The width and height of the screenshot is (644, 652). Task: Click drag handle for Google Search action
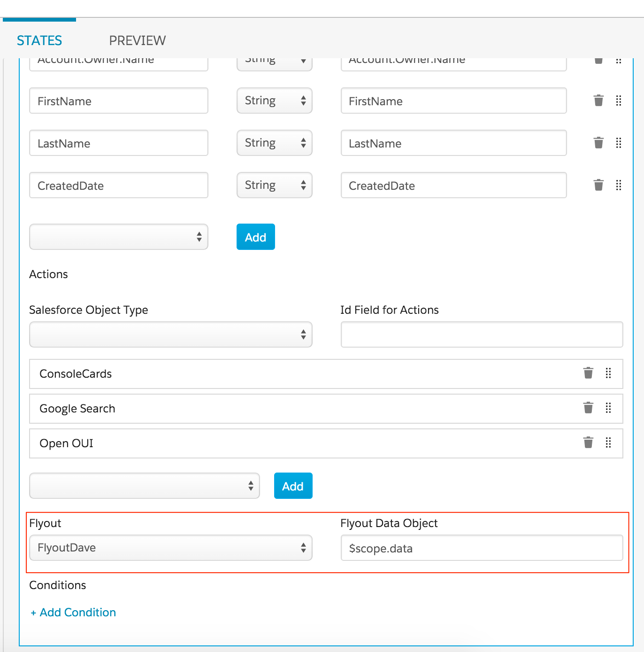tap(608, 408)
